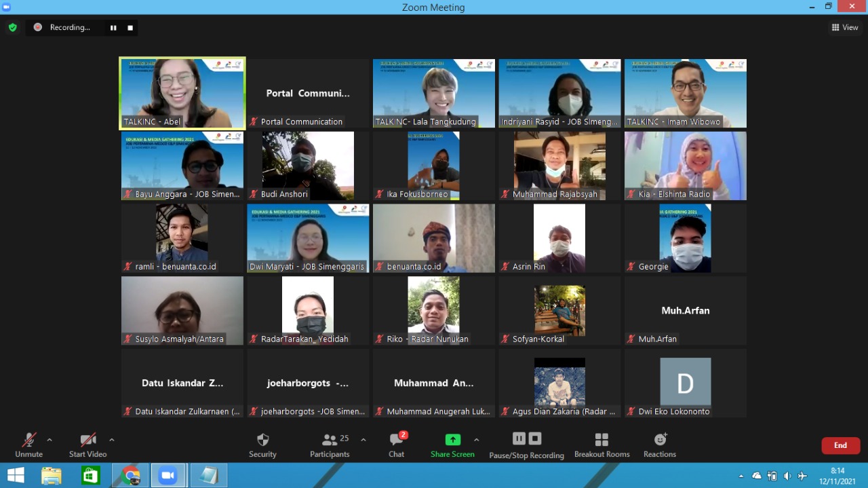Open the Participants panel
This screenshot has width=868, height=488.
[330, 445]
